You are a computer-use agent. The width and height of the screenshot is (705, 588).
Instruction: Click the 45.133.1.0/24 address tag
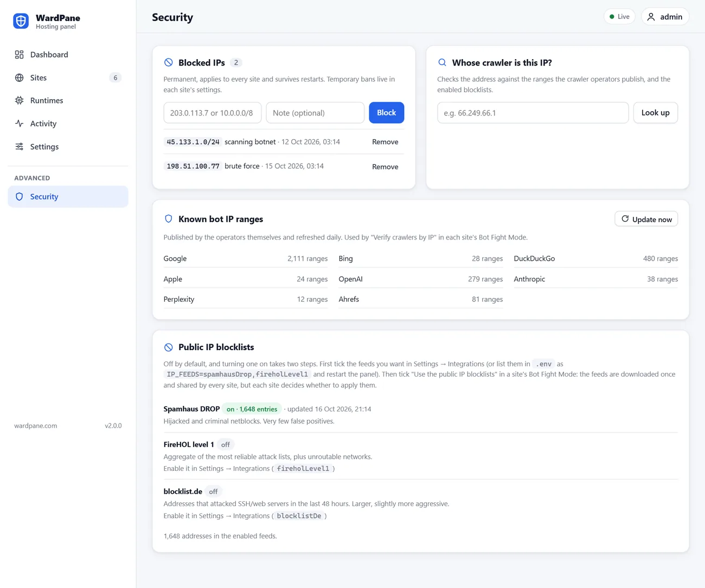pyautogui.click(x=193, y=142)
